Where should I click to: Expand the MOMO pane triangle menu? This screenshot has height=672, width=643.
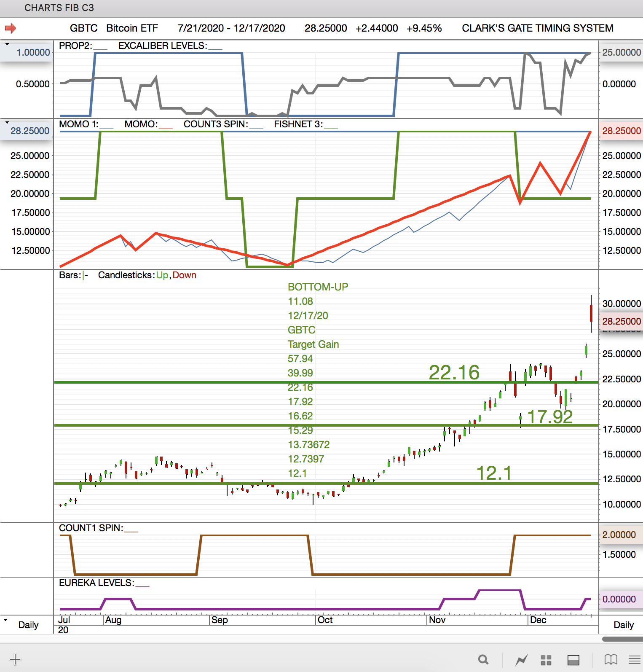7,122
